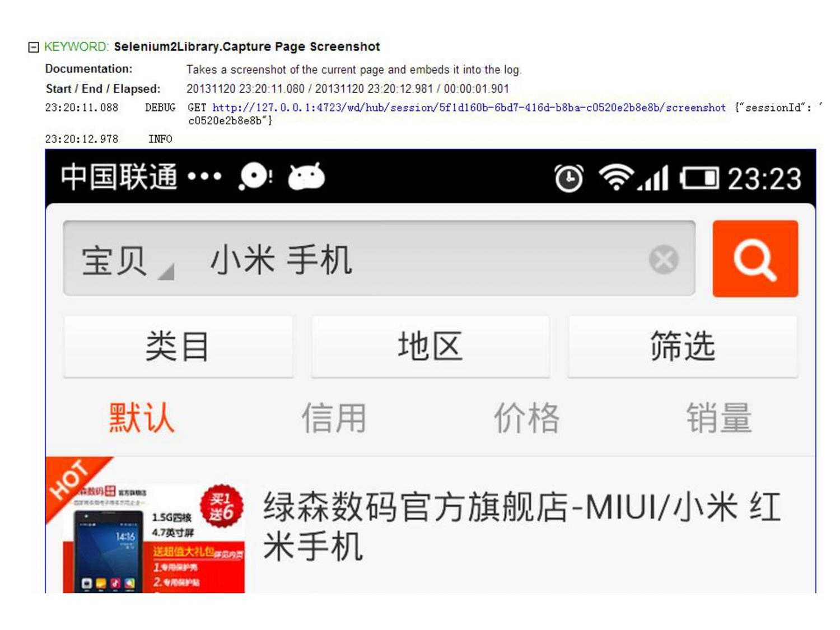Screen dimensions: 840x630
Task: Click the elapsed time value 00:00:01.901
Action: [x=476, y=88]
